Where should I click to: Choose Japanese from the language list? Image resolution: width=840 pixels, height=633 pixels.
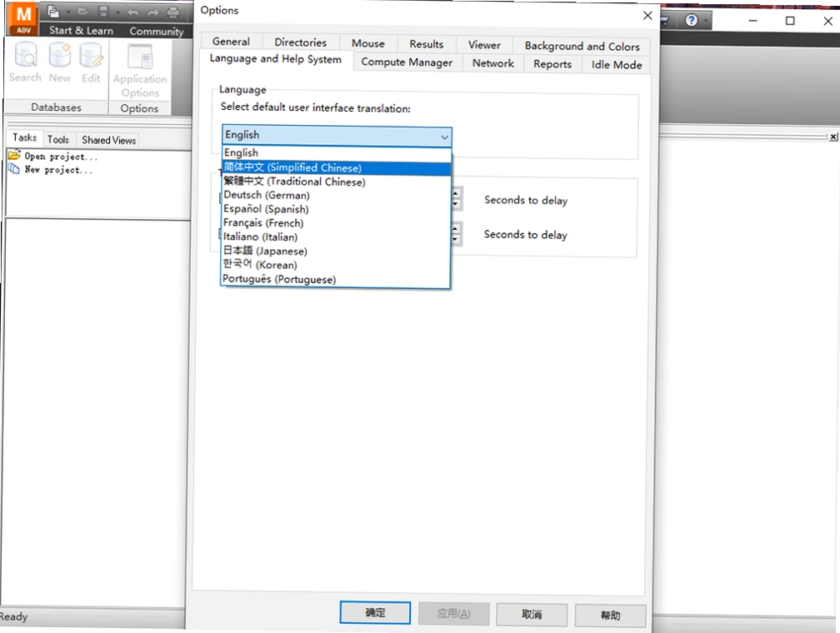[336, 251]
